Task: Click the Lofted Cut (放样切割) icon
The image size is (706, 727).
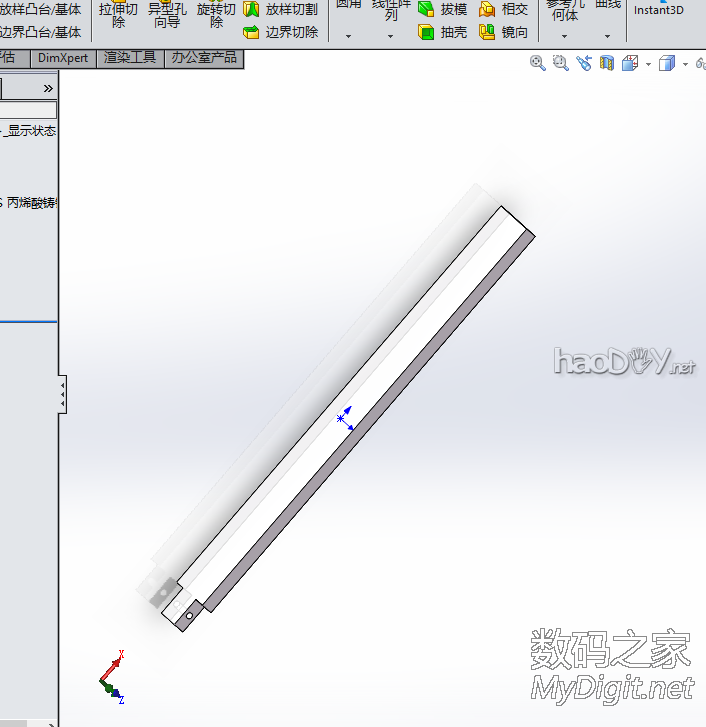Action: coord(251,9)
